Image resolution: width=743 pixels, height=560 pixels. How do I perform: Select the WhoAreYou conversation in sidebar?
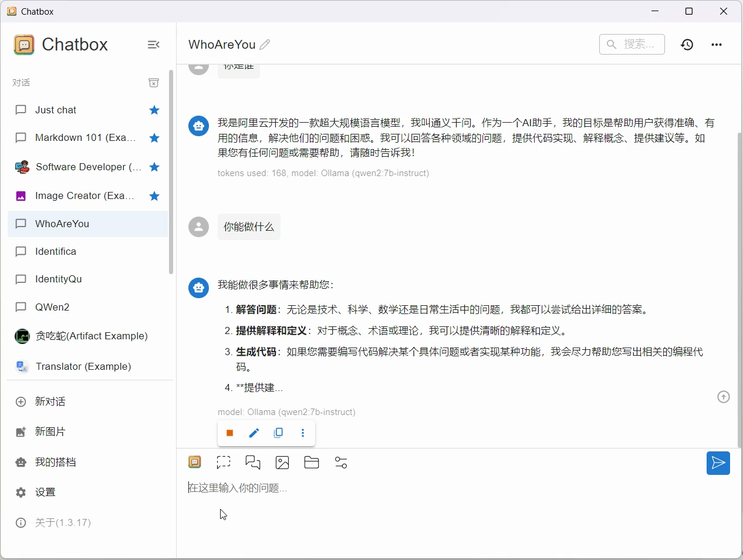point(87,224)
